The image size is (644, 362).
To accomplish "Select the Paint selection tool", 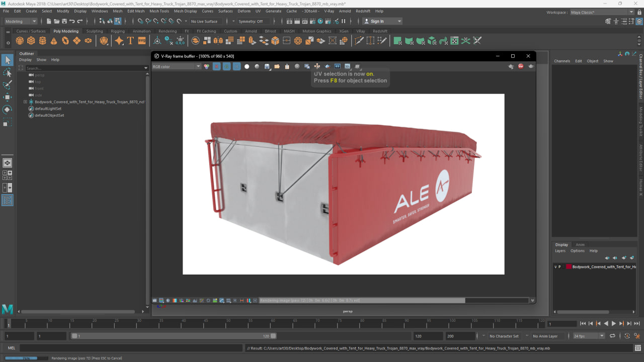I will click(x=7, y=85).
